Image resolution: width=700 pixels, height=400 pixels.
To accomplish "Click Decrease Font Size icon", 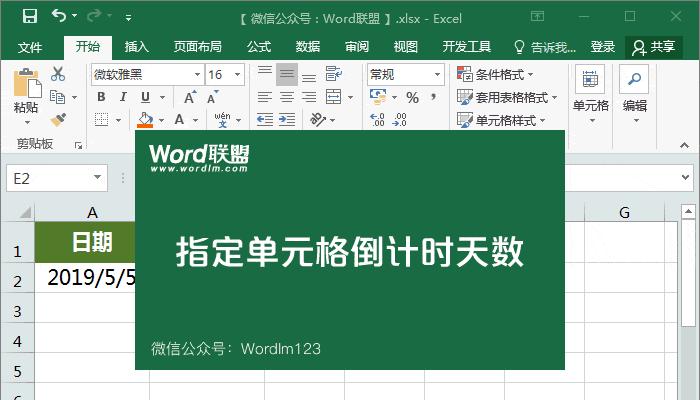I will tap(213, 97).
